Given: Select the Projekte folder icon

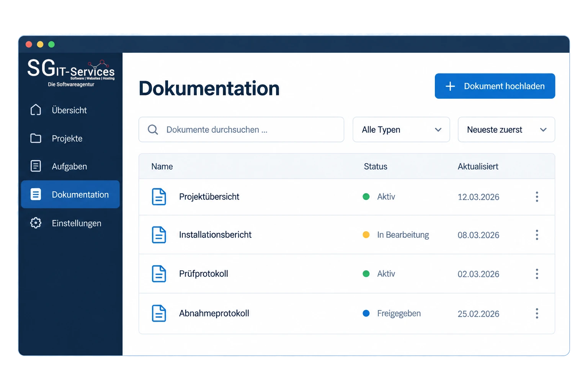Looking at the screenshot, I should 36,138.
